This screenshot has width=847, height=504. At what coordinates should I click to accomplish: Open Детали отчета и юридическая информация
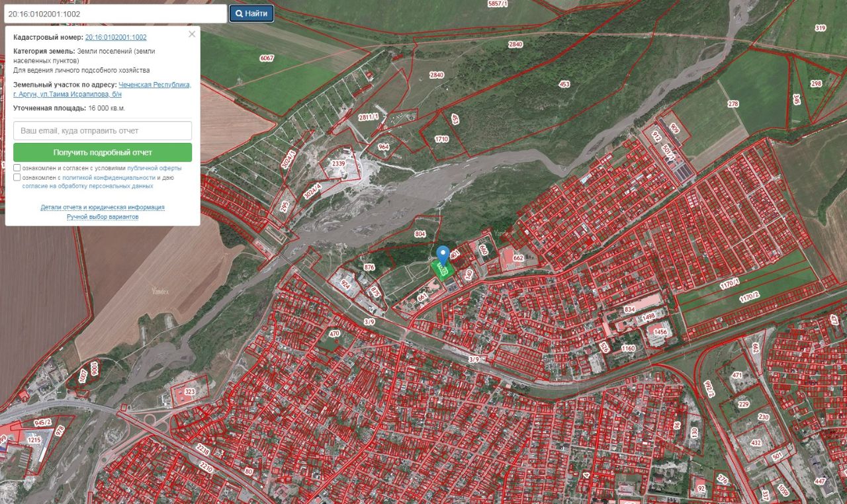pos(103,207)
